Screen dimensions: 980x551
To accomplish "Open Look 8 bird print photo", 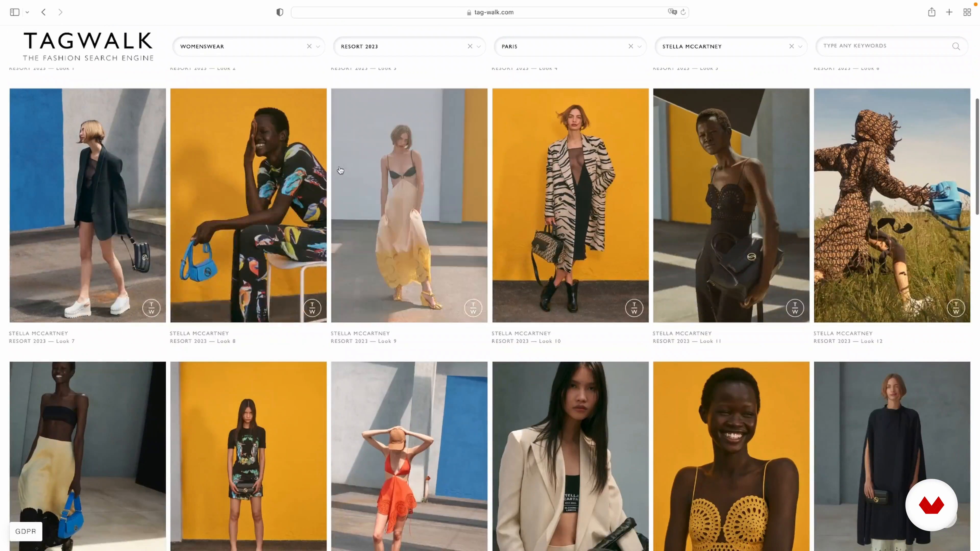I will click(248, 205).
